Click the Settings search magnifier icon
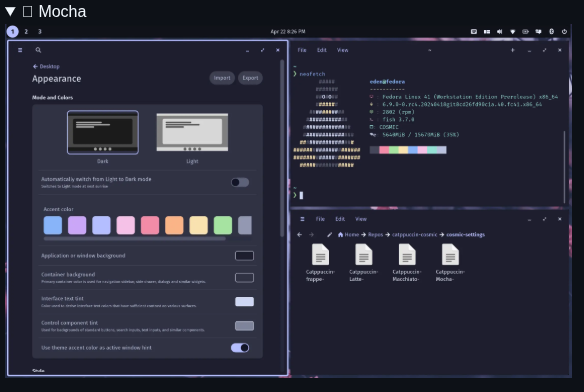This screenshot has height=392, width=584. [x=38, y=50]
